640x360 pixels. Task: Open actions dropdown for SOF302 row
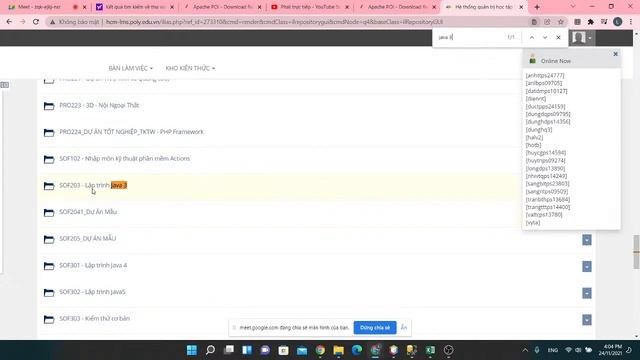[x=587, y=293]
